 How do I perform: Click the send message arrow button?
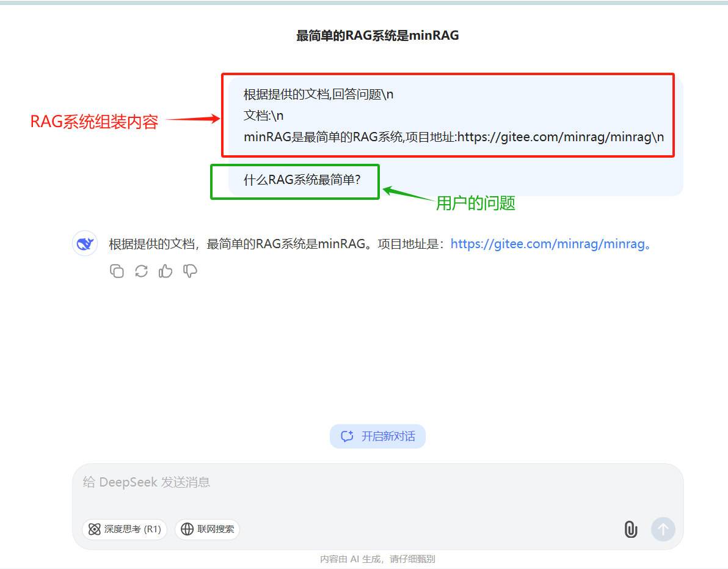(663, 529)
